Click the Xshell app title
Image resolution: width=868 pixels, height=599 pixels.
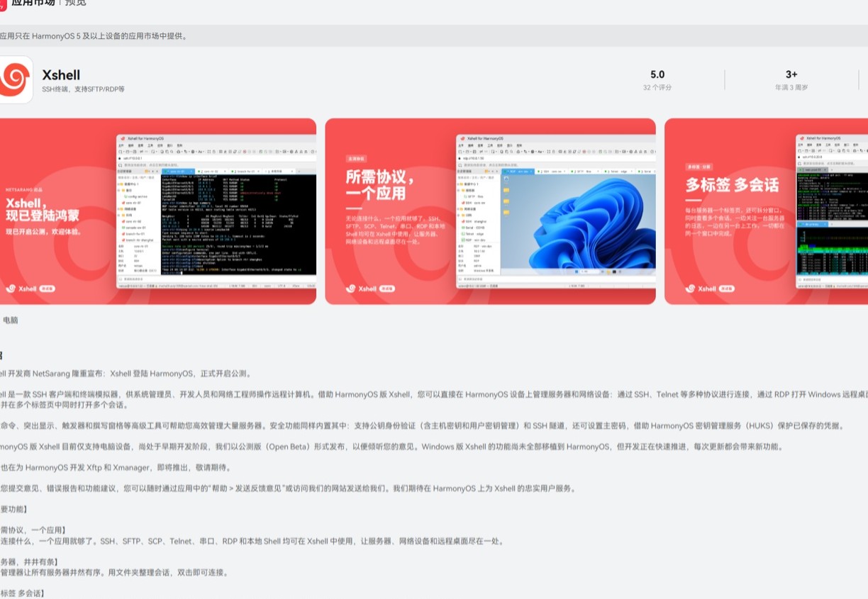(61, 75)
